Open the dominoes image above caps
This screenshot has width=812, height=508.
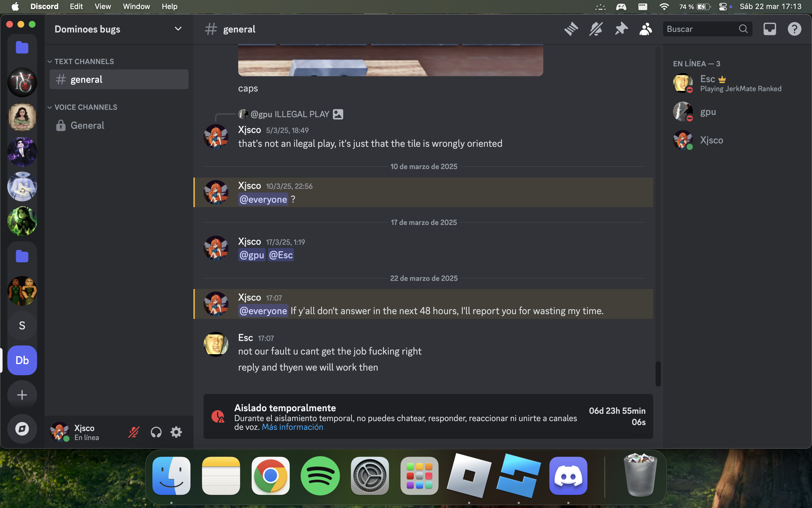click(x=390, y=60)
